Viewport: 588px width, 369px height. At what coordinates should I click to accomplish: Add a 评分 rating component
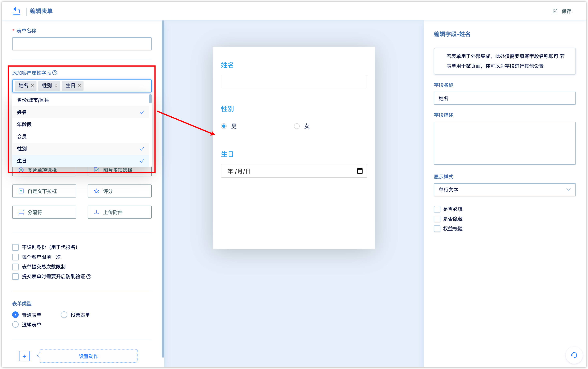(x=120, y=191)
